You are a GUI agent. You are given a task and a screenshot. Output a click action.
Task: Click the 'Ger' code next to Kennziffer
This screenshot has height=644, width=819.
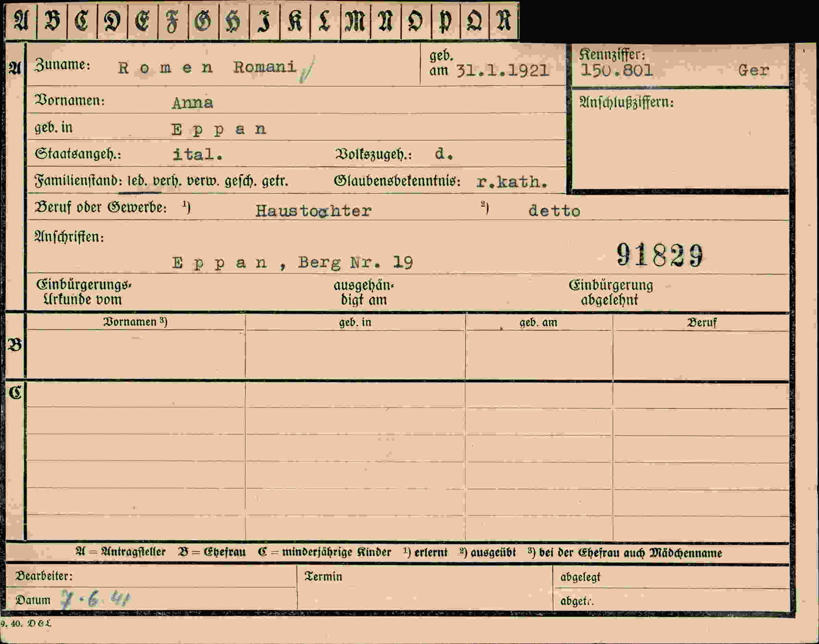click(x=754, y=70)
